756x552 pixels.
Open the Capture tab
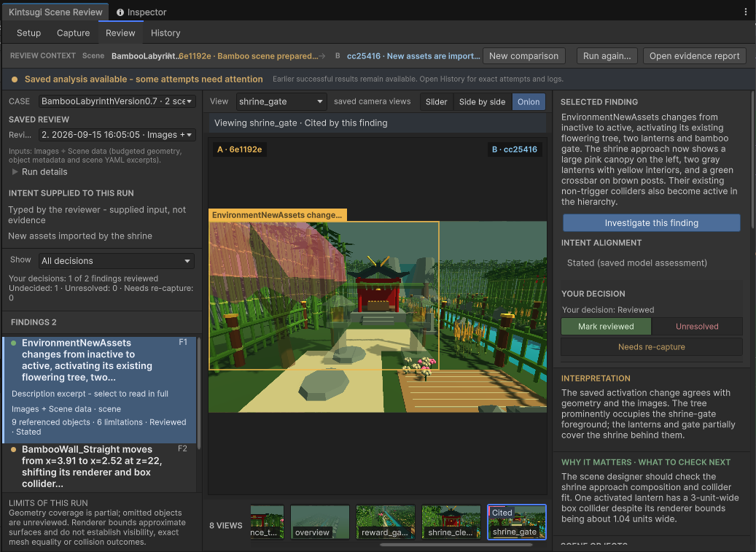click(x=74, y=33)
